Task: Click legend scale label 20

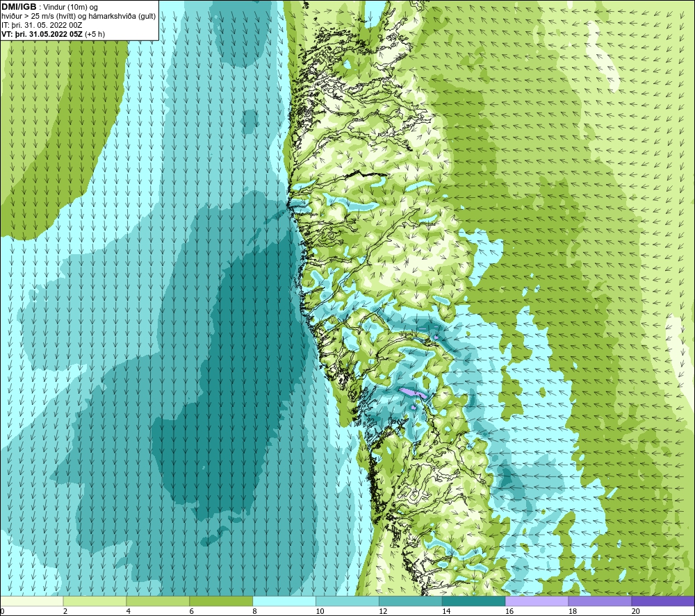Action: 635,611
